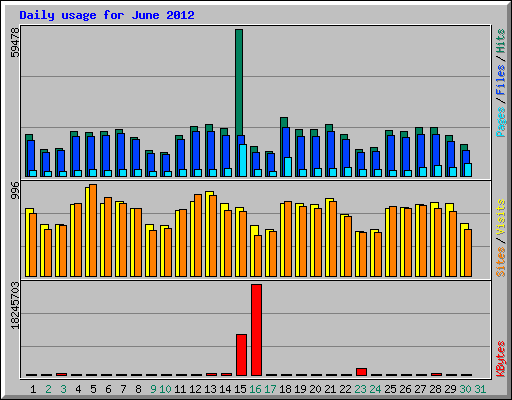Click the green day 16 label on the x-axis

[x=255, y=389]
